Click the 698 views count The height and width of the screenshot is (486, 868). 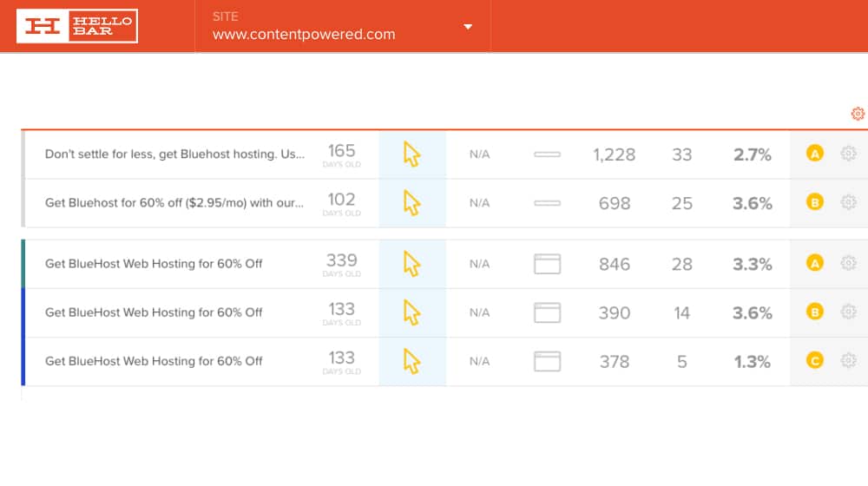614,204
